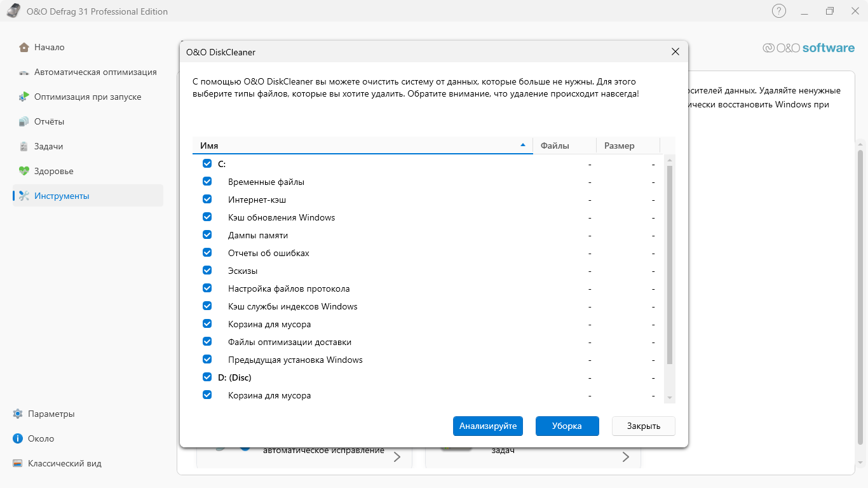
Task: Toggle Файлы оптимизации доставки checkbox
Action: 207,341
